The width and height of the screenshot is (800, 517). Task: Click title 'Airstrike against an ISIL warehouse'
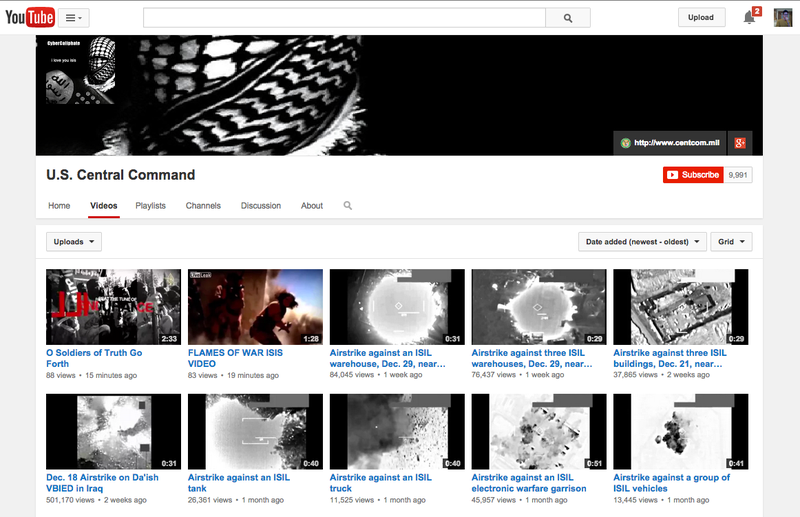pos(387,358)
